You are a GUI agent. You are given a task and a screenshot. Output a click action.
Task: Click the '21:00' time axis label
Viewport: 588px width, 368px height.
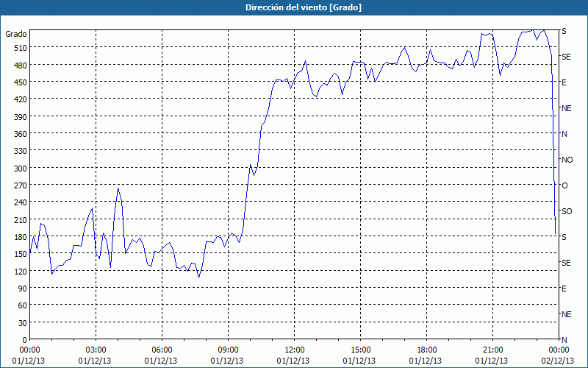pyautogui.click(x=492, y=350)
